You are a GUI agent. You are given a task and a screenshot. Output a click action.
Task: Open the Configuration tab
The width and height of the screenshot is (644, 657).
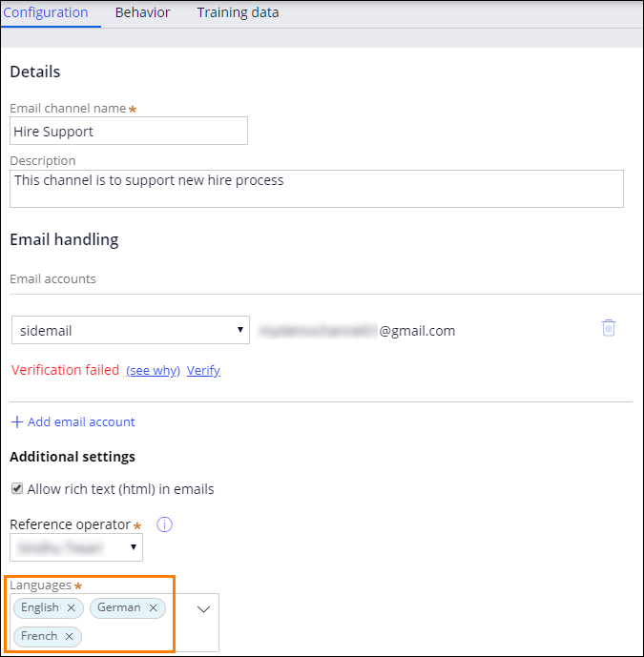pos(46,13)
